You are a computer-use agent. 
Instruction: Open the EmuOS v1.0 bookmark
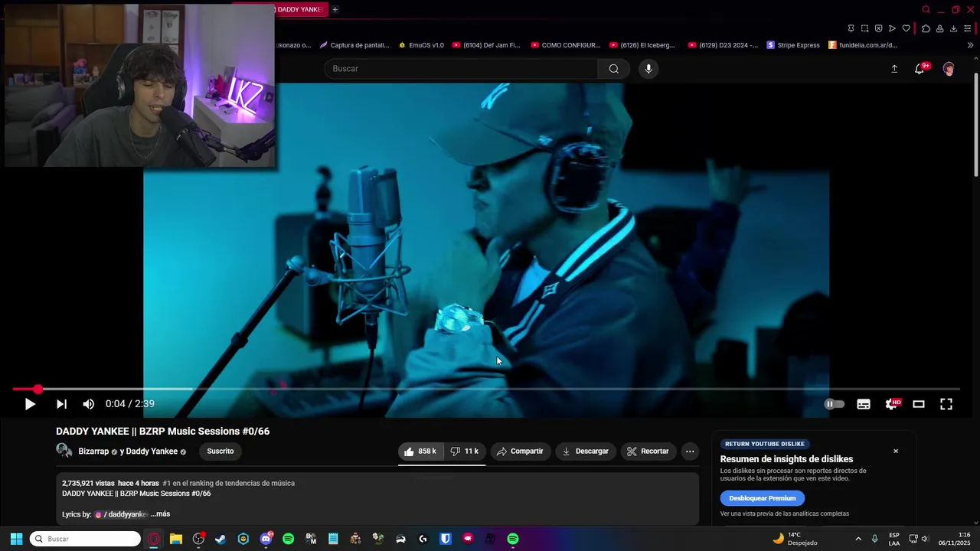pyautogui.click(x=421, y=45)
